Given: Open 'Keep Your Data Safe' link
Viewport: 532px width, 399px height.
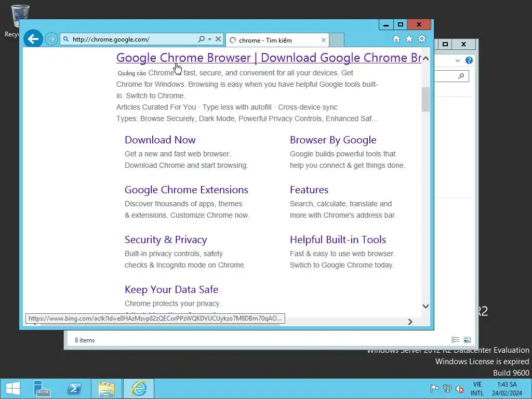Looking at the screenshot, I should tap(171, 289).
